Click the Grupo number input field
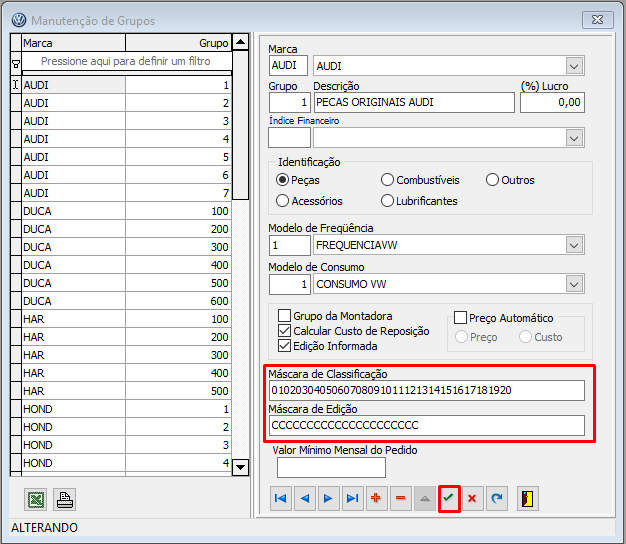The height and width of the screenshot is (544, 626). tap(289, 102)
